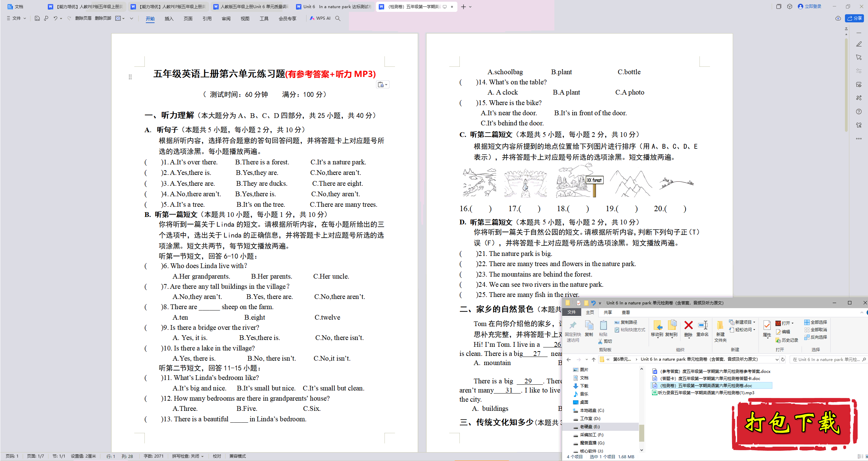Click the WPS AI button
Screen dimensions: 868x461
coord(320,18)
